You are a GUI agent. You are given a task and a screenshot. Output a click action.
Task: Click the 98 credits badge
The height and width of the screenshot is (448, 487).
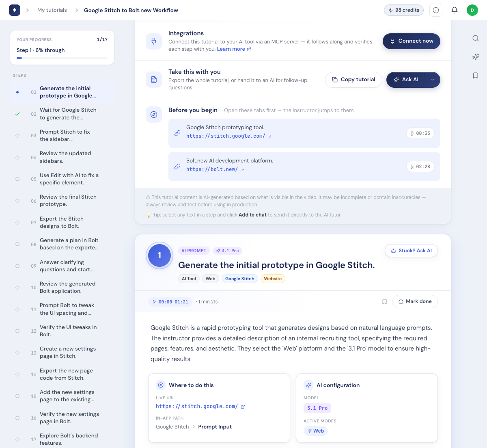(404, 10)
